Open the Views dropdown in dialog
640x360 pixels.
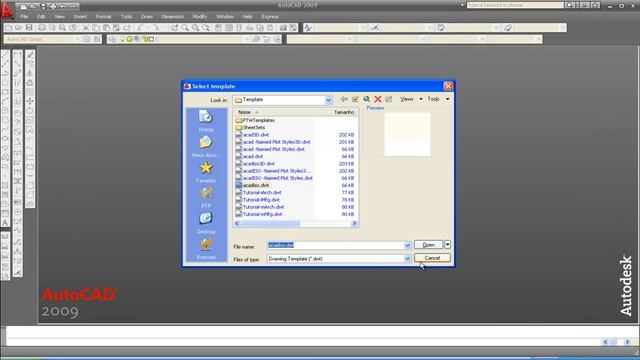[411, 99]
